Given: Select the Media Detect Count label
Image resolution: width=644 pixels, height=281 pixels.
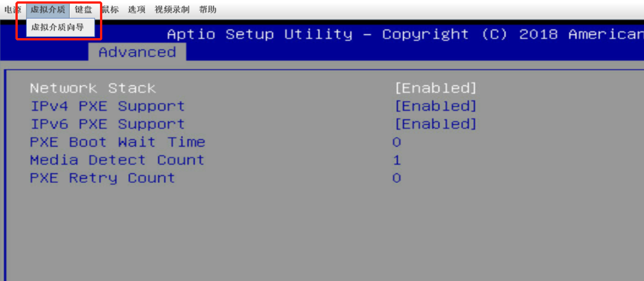Looking at the screenshot, I should pos(117,160).
